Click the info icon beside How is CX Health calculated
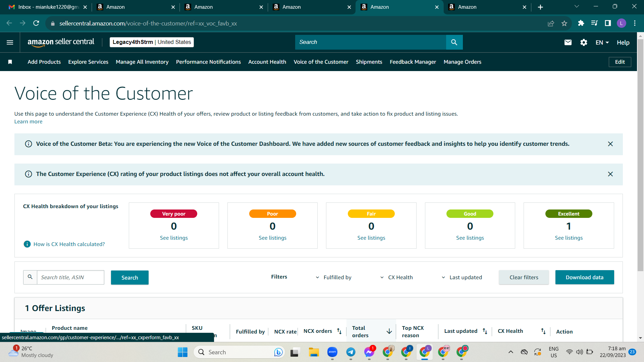 click(27, 244)
